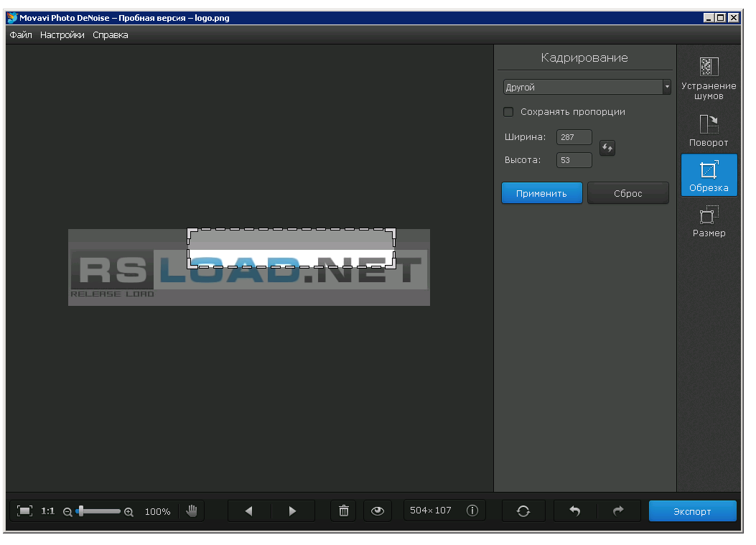Show image info via the i icon
The height and width of the screenshot is (545, 756).
[472, 511]
